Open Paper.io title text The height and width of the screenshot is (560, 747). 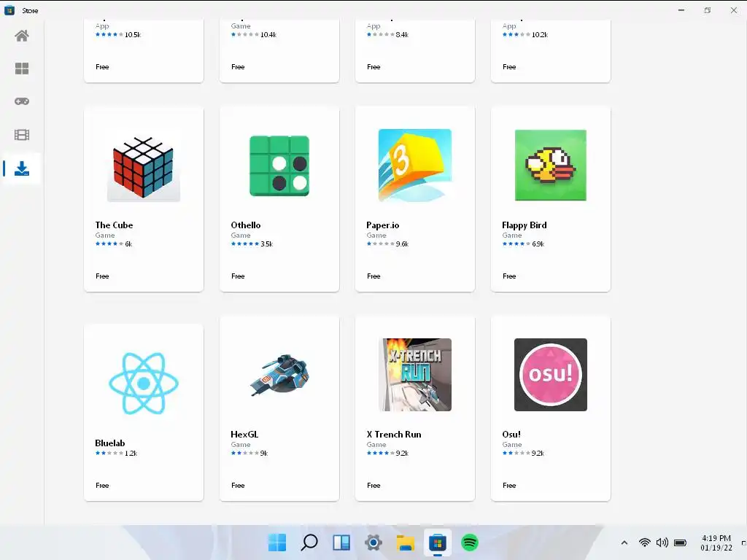(382, 225)
